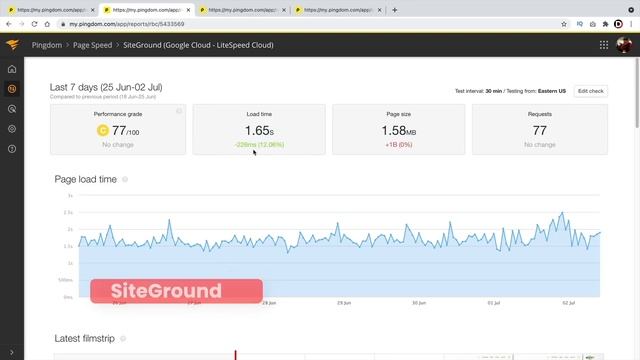
Task: Switch to the third browser tab
Action: [242, 10]
